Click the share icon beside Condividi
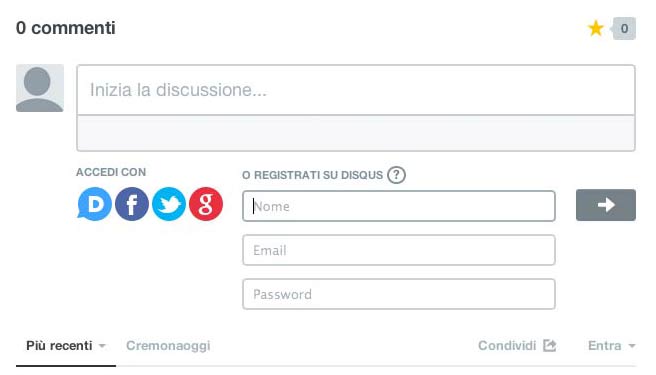Viewport: 656px width, 375px height. (549, 346)
